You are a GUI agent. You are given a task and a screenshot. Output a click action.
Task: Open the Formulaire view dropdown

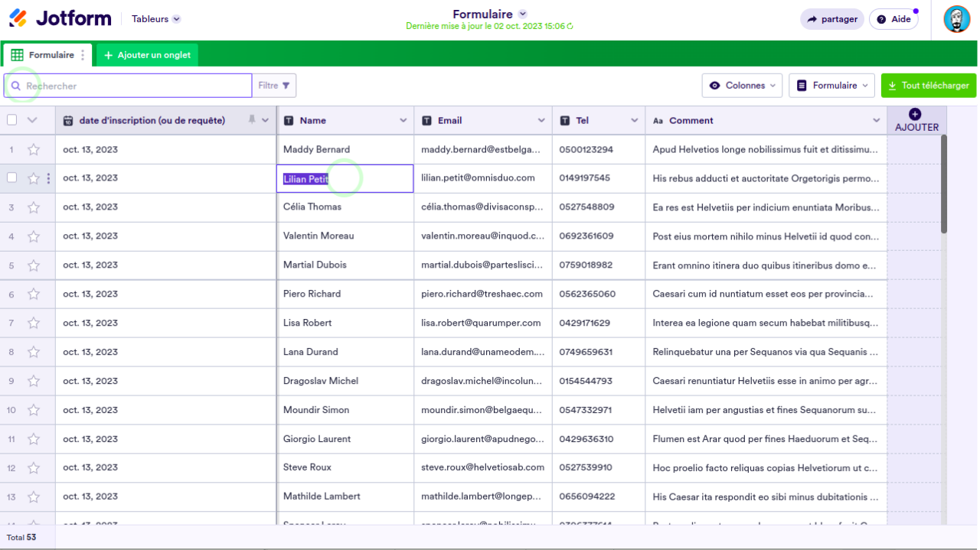pyautogui.click(x=832, y=86)
